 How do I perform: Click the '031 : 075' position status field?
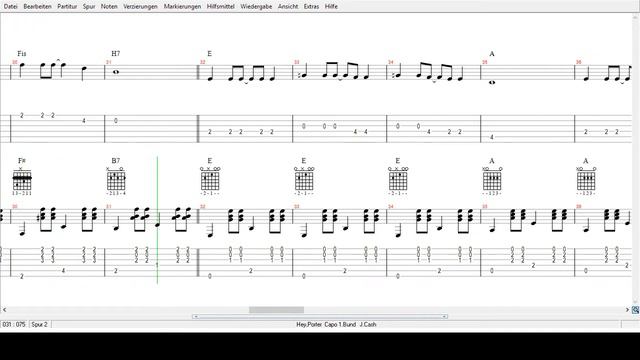click(x=14, y=324)
